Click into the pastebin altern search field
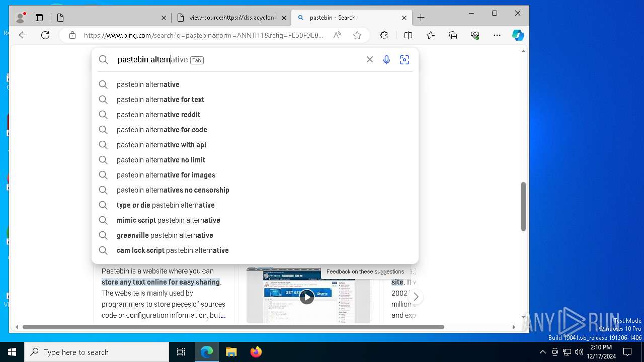Image resolution: width=644 pixels, height=362 pixels. pyautogui.click(x=236, y=60)
